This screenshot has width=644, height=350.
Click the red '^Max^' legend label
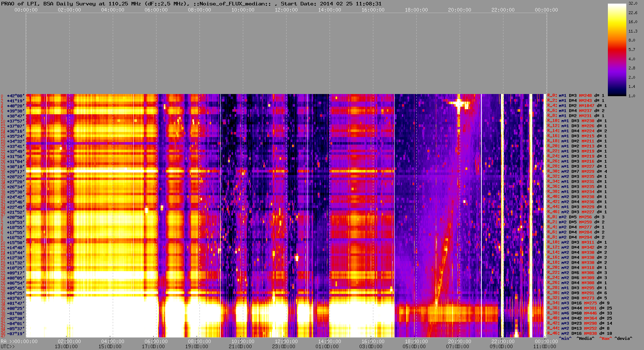coord(605,338)
